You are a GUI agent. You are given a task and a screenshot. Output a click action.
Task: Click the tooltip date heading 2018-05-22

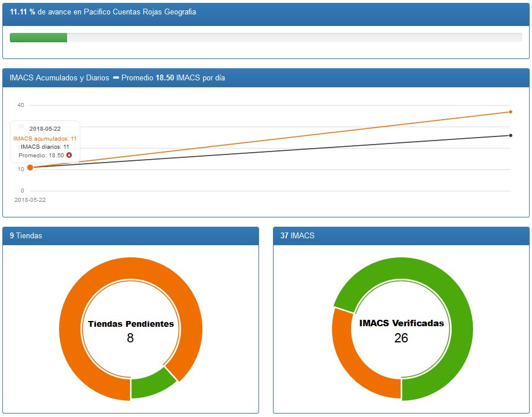click(x=45, y=128)
